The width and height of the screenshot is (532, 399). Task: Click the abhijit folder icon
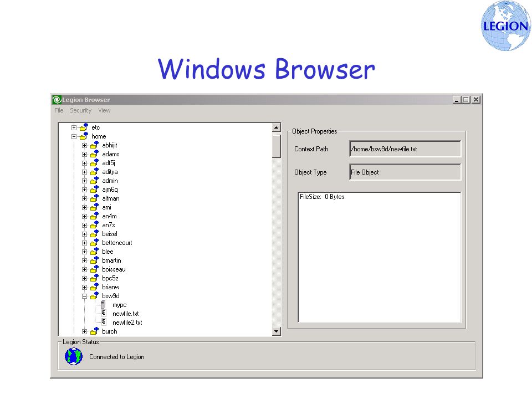click(94, 145)
